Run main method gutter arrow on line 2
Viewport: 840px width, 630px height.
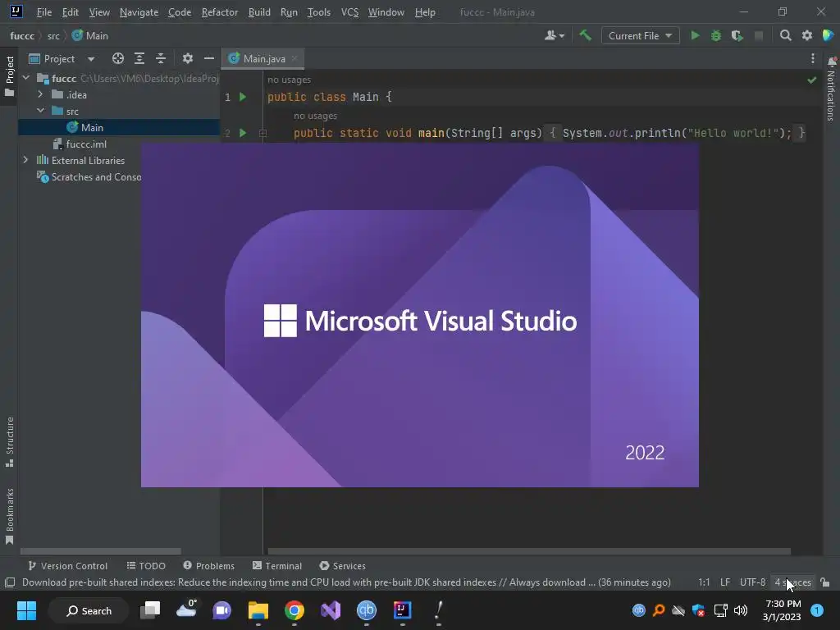point(243,133)
